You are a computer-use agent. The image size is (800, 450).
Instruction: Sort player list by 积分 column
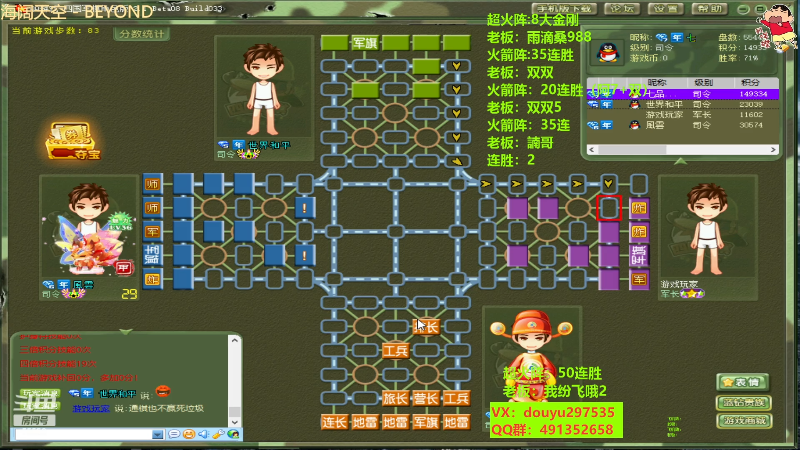pyautogui.click(x=749, y=82)
